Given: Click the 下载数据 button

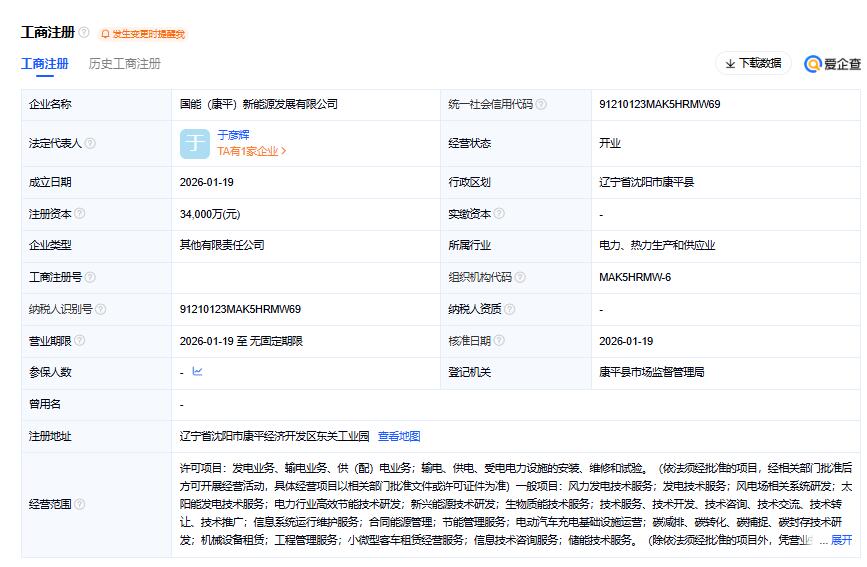Looking at the screenshot, I should (x=753, y=63).
